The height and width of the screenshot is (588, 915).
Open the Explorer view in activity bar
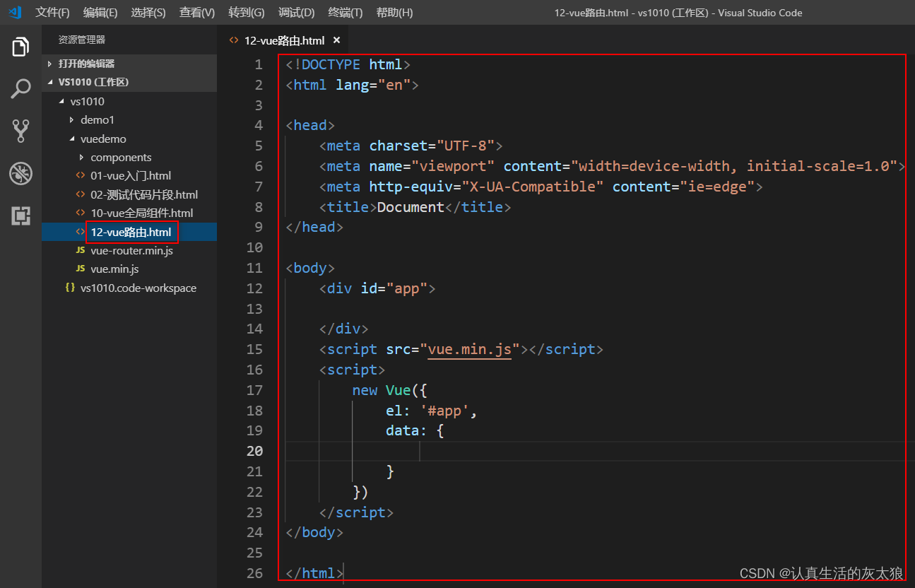coord(20,47)
